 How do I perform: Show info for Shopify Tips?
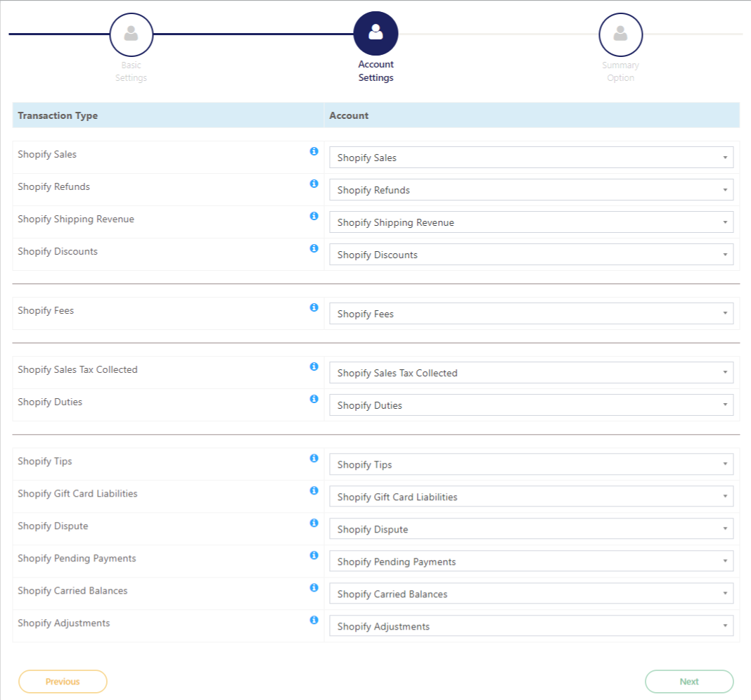(x=314, y=458)
